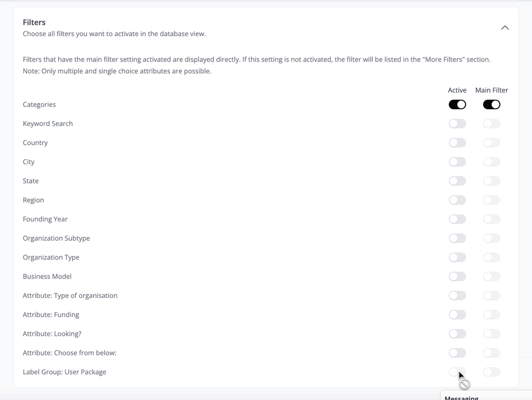Click the Filters section heading

34,22
